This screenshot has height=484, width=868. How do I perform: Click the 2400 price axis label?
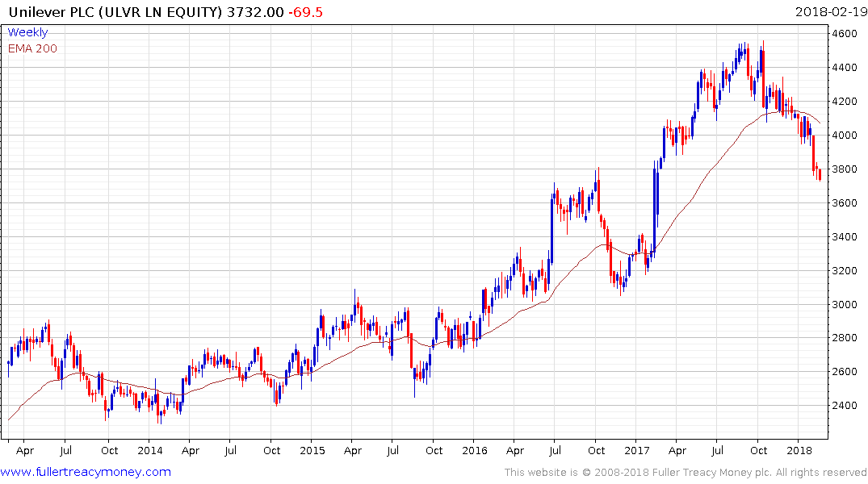pyautogui.click(x=845, y=406)
